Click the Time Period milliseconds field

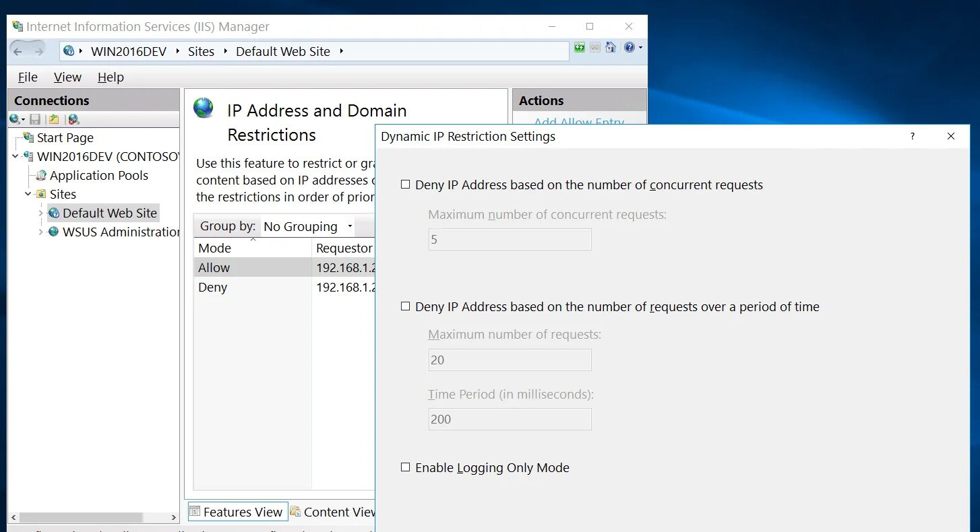(x=510, y=419)
